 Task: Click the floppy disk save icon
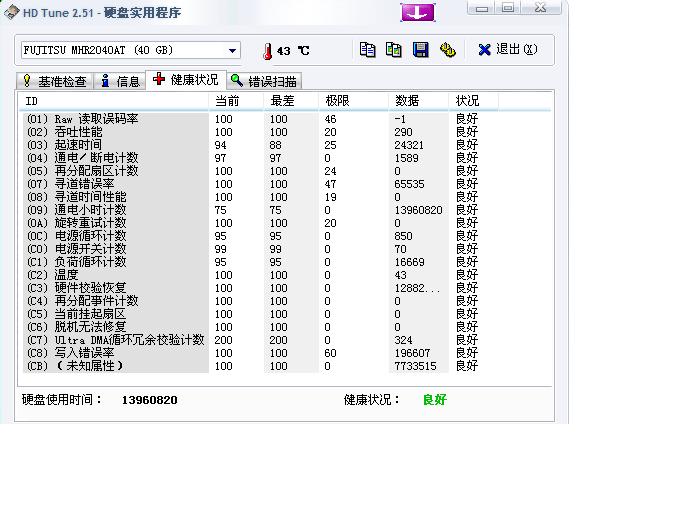point(421,49)
